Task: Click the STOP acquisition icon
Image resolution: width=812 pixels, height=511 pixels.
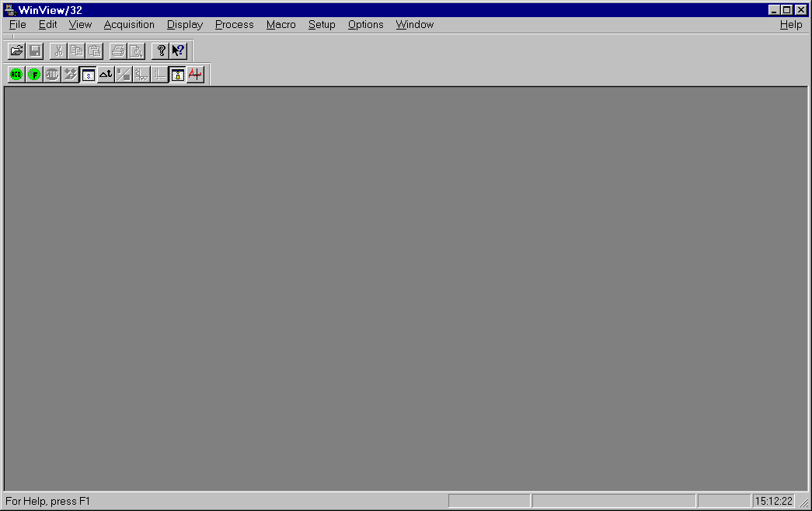Action: [x=52, y=75]
